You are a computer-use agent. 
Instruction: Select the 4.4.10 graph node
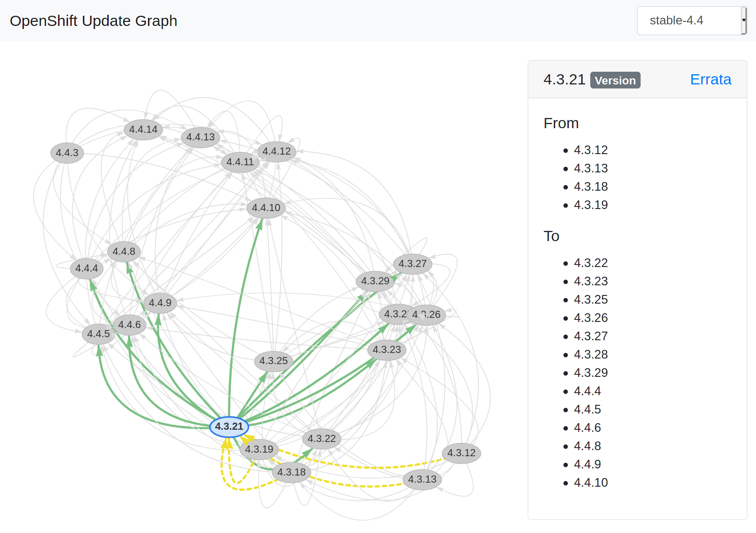click(266, 208)
